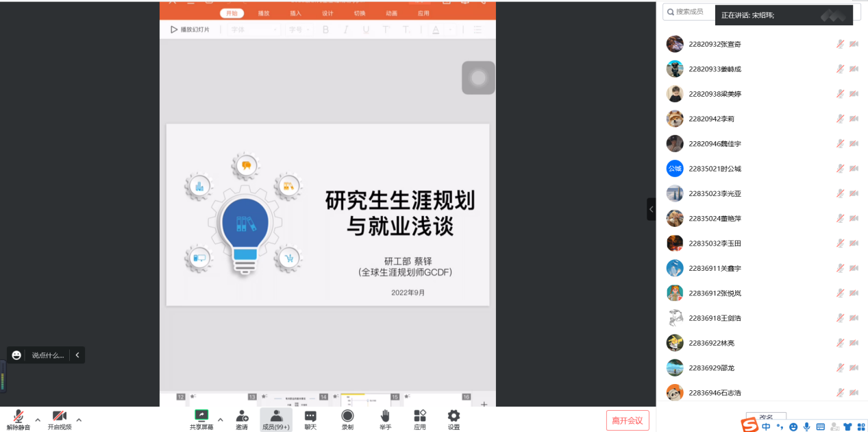Click the 共享屏幕 share screen icon
Screen dimensions: 868x432
[201, 416]
